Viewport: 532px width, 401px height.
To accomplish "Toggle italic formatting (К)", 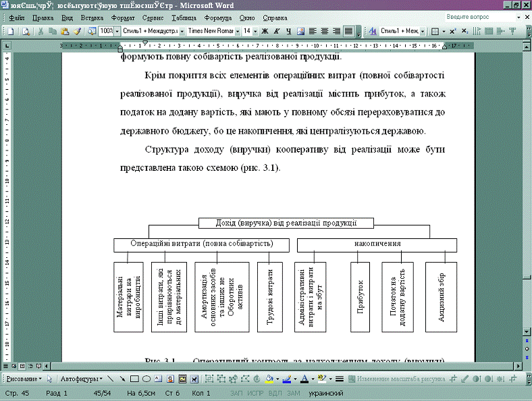I will [x=277, y=31].
